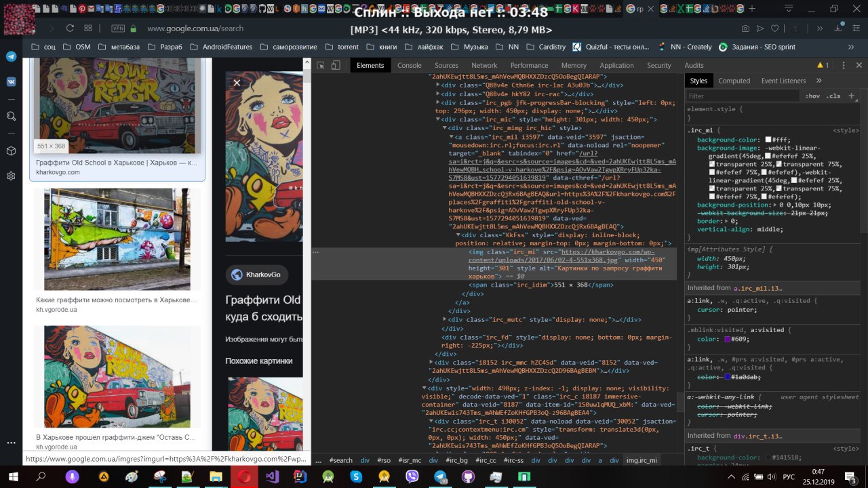Image resolution: width=868 pixels, height=488 pixels.
Task: Toggle the DevTools device toolbar icon
Action: [x=336, y=66]
